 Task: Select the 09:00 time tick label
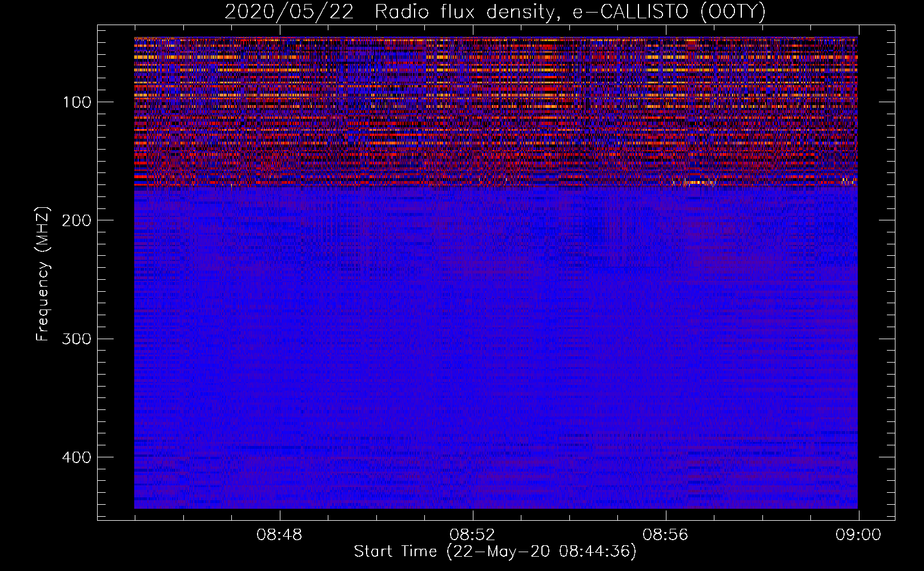tap(858, 535)
